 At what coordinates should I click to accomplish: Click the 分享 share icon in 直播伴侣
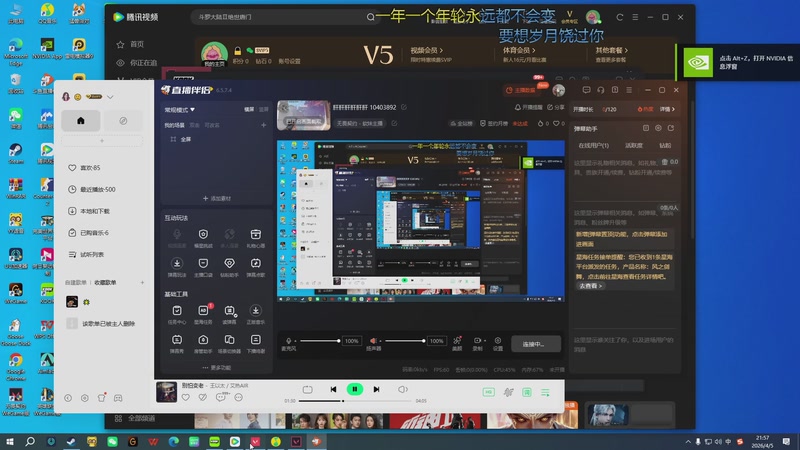556,107
